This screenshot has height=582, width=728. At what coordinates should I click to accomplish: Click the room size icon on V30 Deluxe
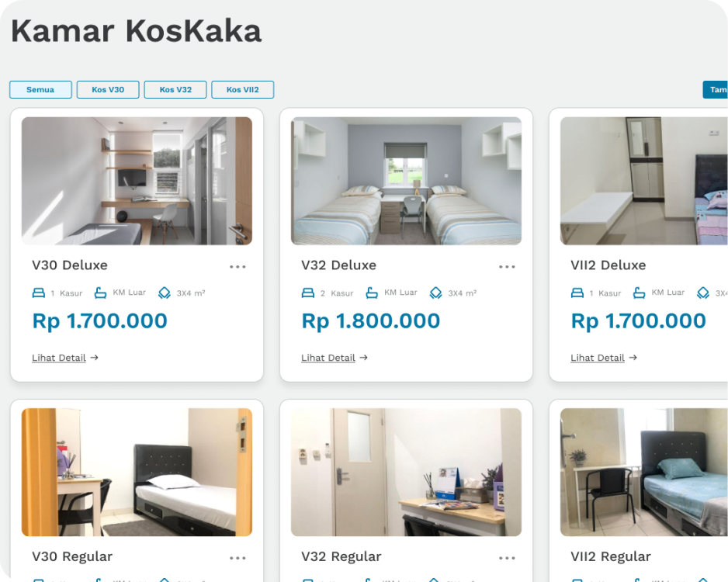pyautogui.click(x=165, y=293)
